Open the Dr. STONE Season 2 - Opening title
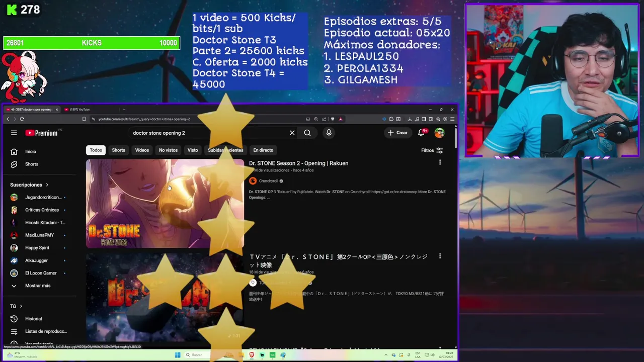 point(298,163)
